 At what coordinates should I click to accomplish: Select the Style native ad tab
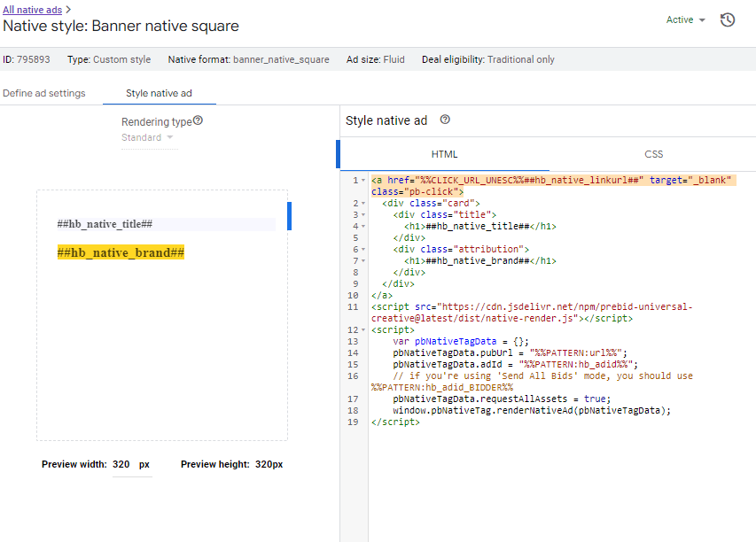tap(159, 93)
